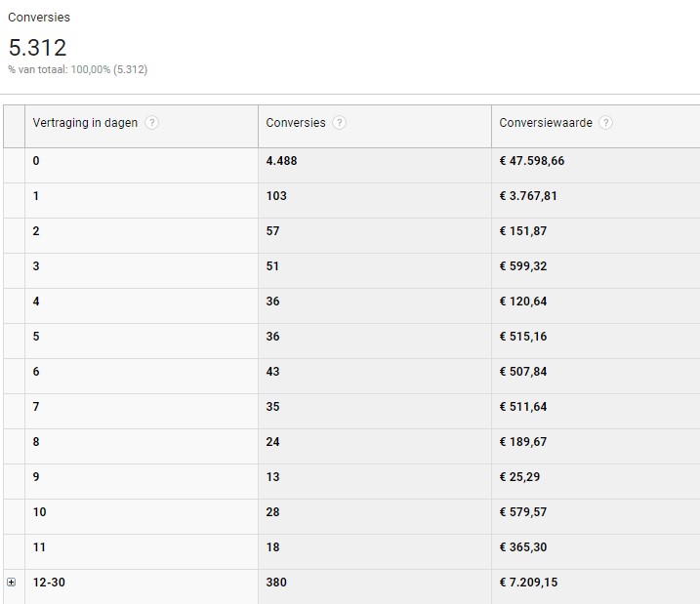Click the 12-30 delay range label
The height and width of the screenshot is (604, 700).
49,583
